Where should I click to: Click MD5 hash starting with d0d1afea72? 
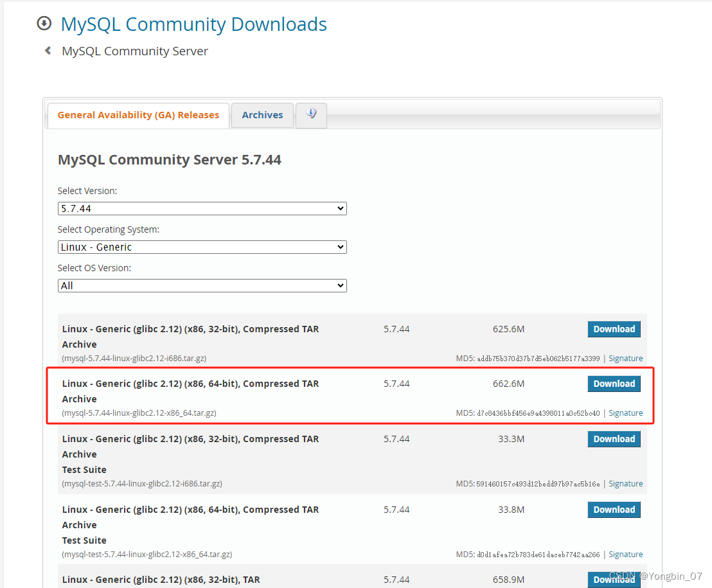point(538,555)
